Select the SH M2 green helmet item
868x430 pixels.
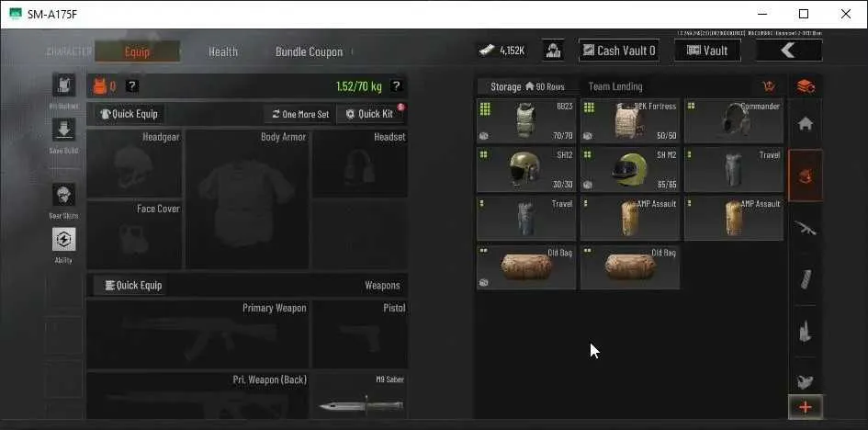coord(630,169)
